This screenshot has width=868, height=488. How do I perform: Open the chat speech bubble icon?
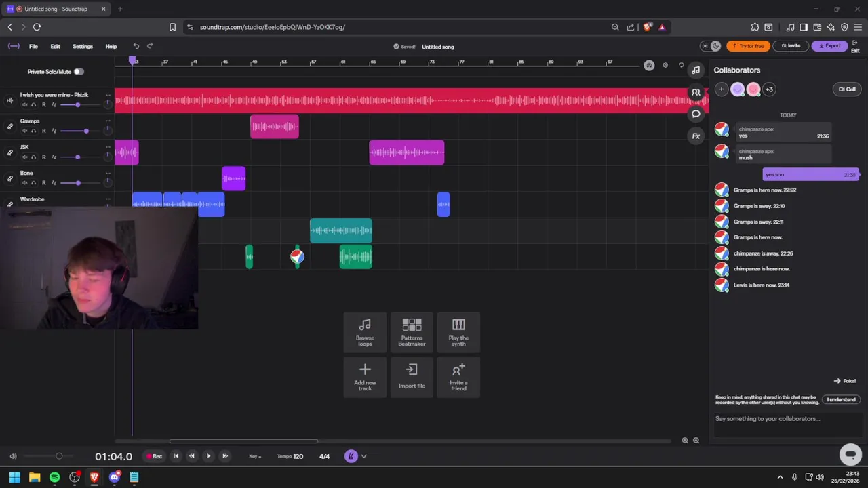[x=696, y=114]
